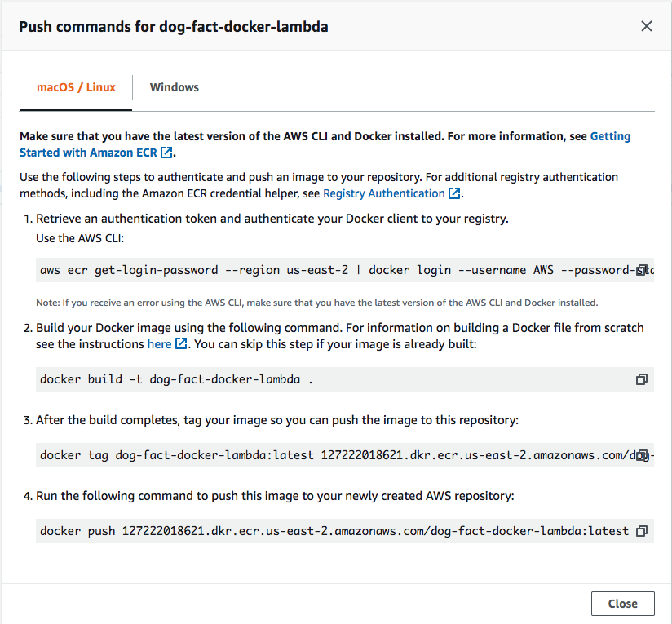Image resolution: width=672 pixels, height=624 pixels.
Task: Close dialog with the X icon
Action: [646, 26]
